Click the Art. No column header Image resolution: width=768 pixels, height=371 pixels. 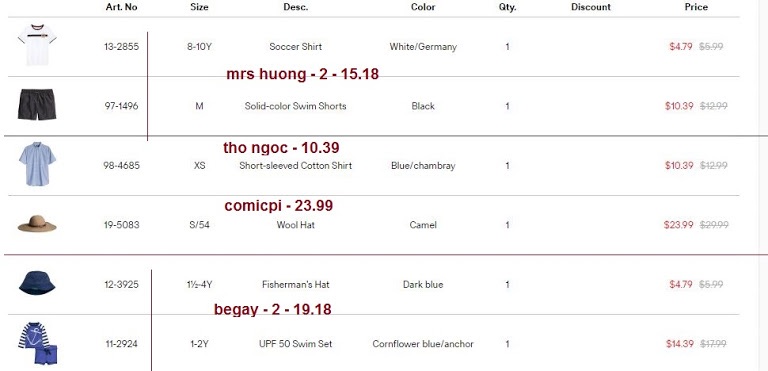[121, 7]
